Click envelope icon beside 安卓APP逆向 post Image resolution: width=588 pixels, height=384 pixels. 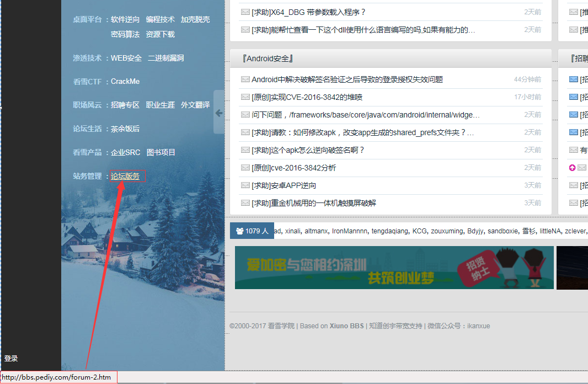(245, 185)
